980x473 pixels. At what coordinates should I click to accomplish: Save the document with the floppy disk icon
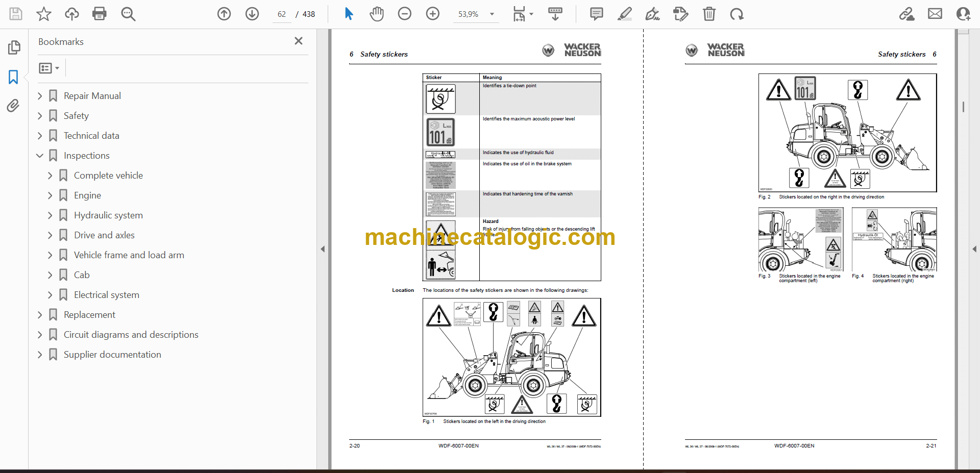(x=16, y=14)
